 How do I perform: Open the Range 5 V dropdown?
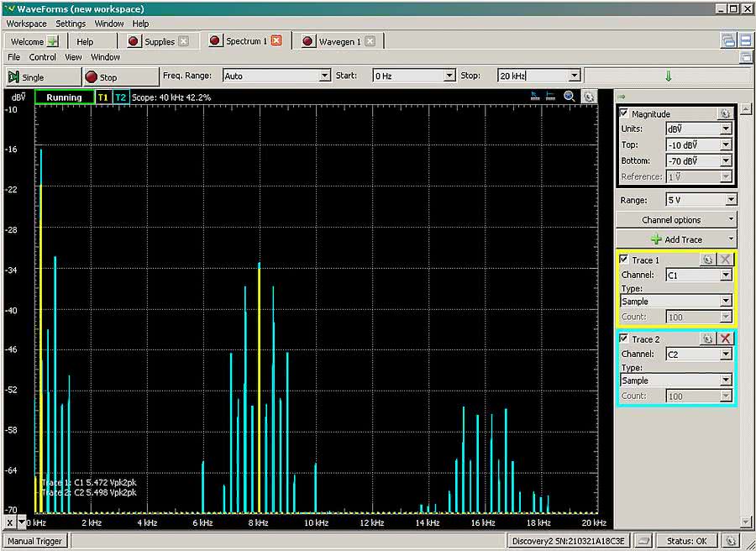731,200
